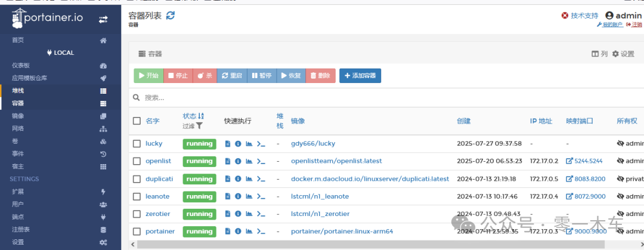Focus the 搜索 search field
The width and height of the screenshot is (644, 250).
386,98
